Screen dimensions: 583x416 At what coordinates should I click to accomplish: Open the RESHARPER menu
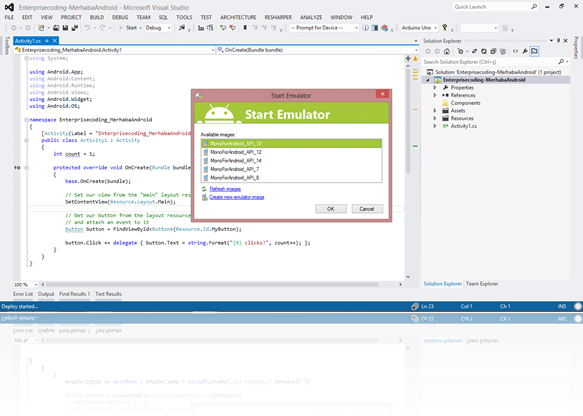pyautogui.click(x=278, y=17)
